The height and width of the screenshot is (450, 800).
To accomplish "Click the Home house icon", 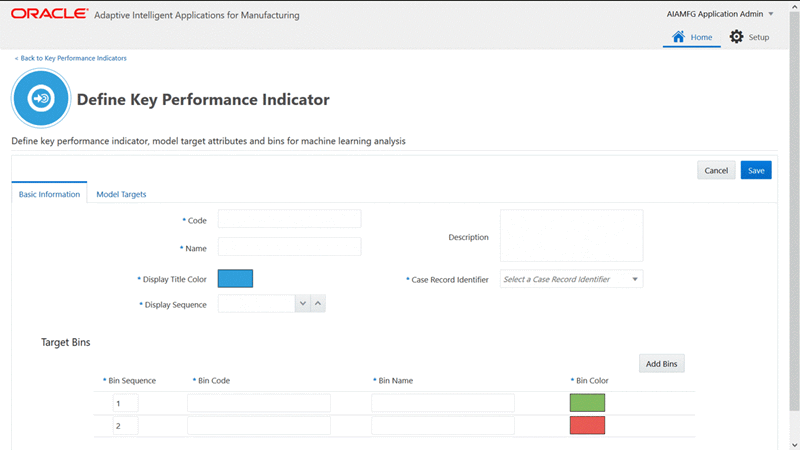I will (678, 37).
